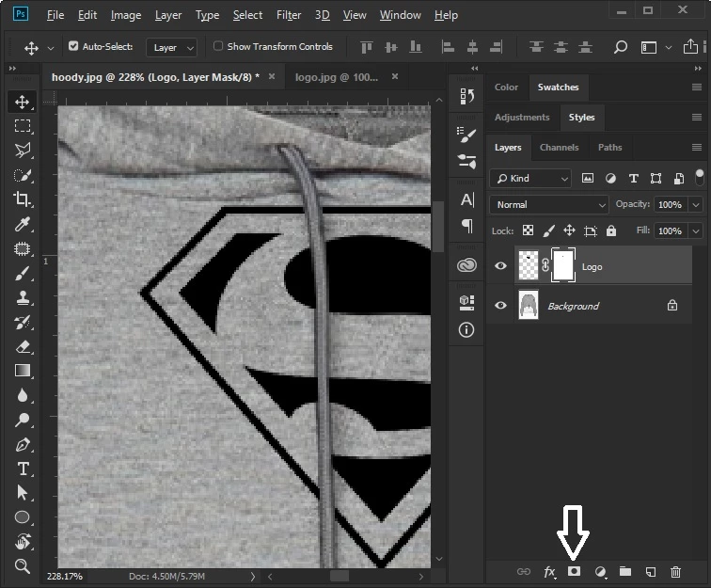This screenshot has width=711, height=588.
Task: Select the Eyedropper tool
Action: point(22,224)
